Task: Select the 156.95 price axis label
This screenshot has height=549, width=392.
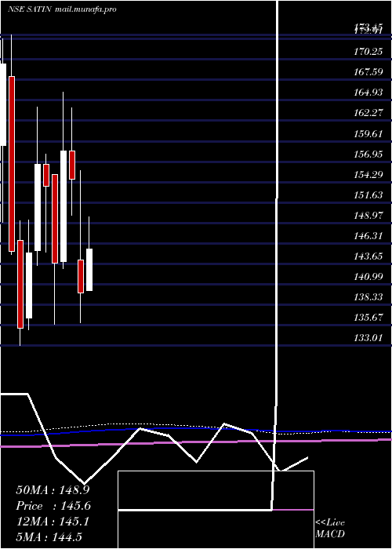Action: (368, 154)
